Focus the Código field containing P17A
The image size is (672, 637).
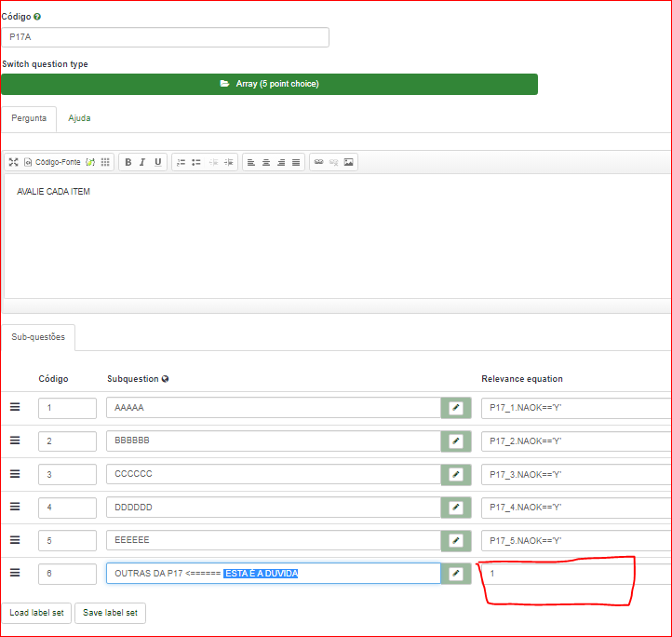tap(165, 37)
